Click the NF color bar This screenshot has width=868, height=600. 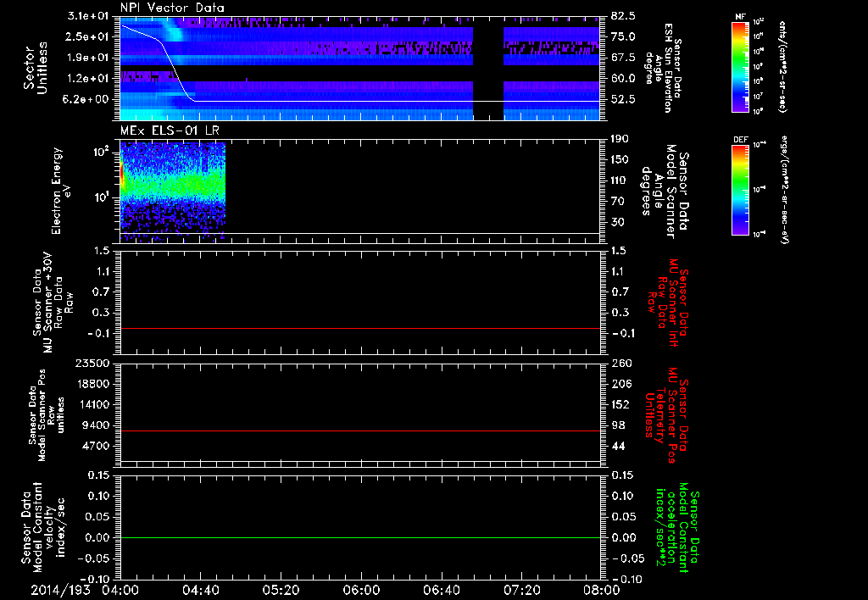741,66
